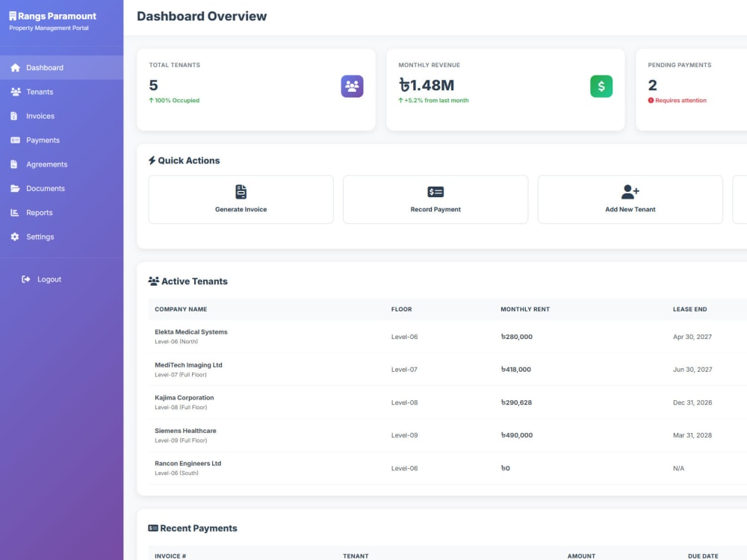
Task: Click the Lease End column header
Action: (x=689, y=309)
